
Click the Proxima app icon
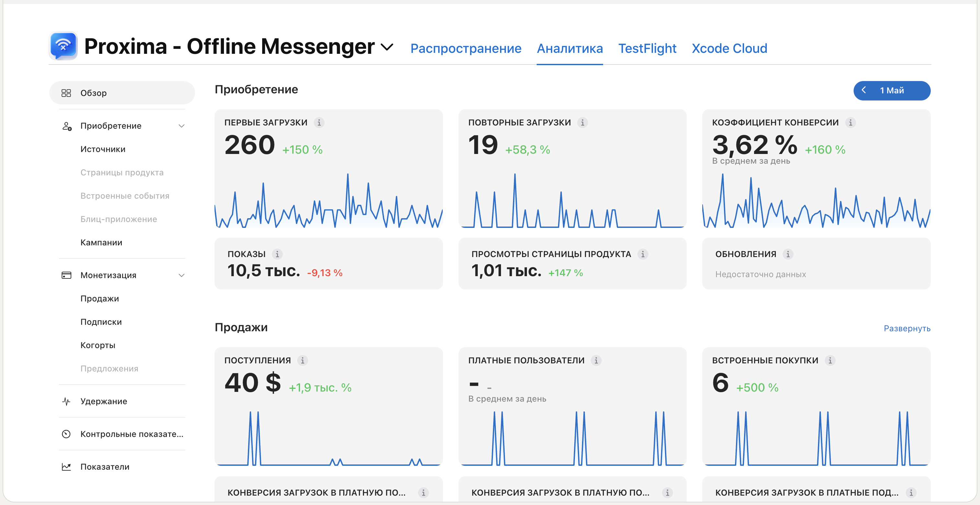click(x=64, y=46)
